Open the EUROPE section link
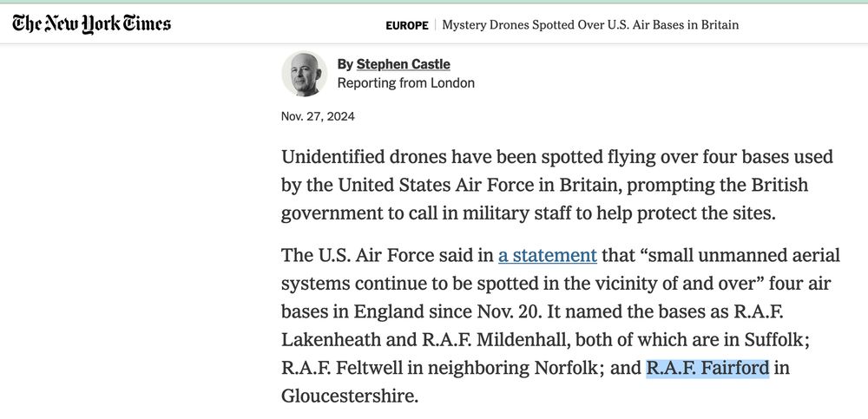The height and width of the screenshot is (419, 868). pyautogui.click(x=407, y=25)
